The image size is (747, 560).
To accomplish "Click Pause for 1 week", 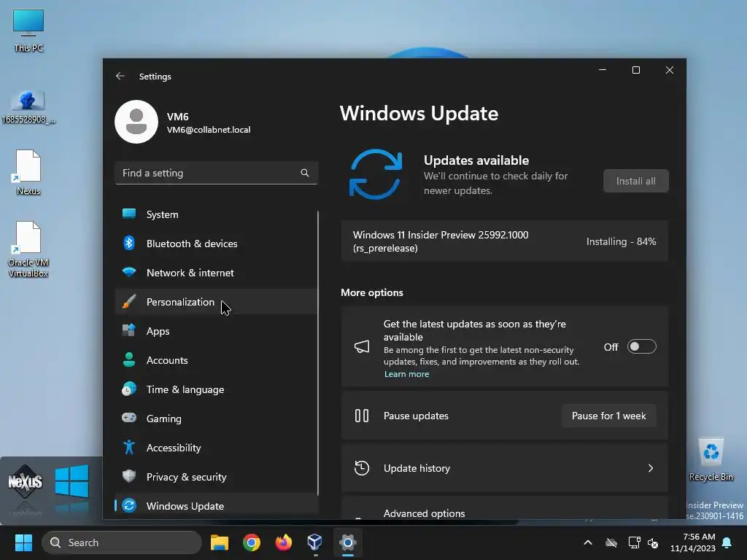I will coord(608,416).
